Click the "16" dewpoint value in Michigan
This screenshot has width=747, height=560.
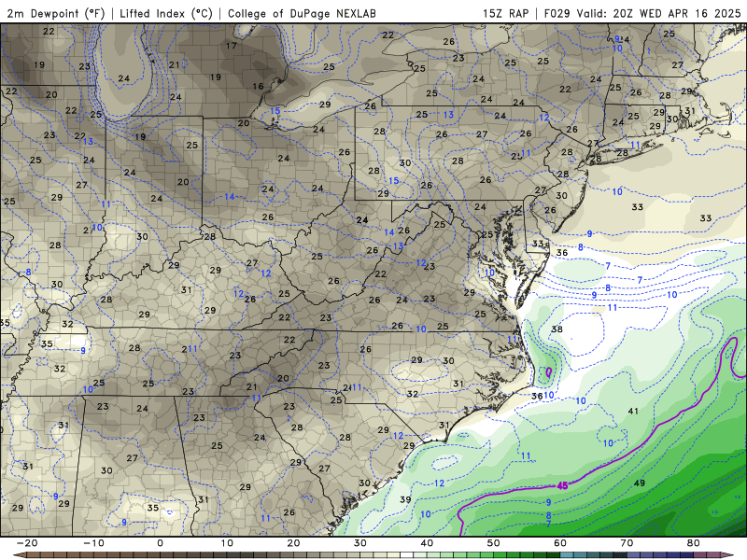(x=258, y=86)
